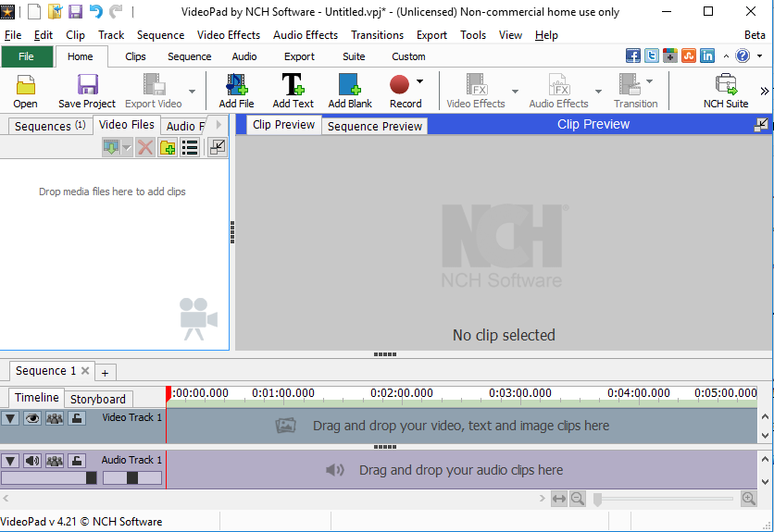Open the Tools menu
The height and width of the screenshot is (532, 774).
click(x=473, y=35)
